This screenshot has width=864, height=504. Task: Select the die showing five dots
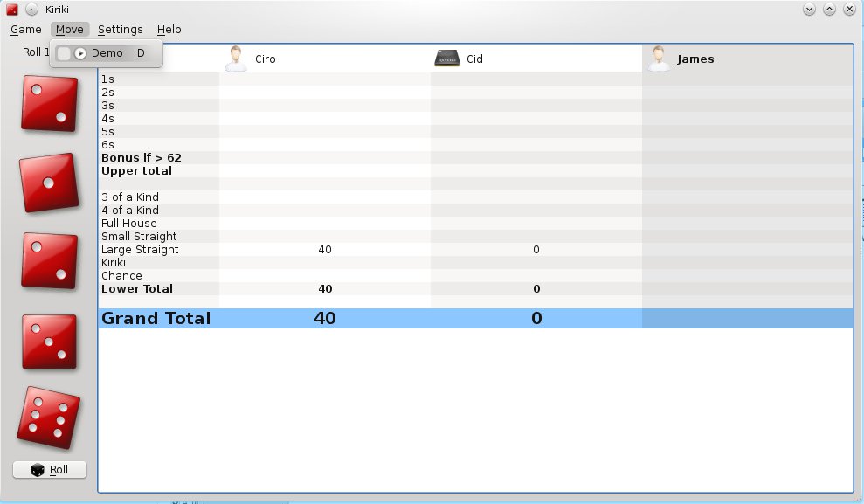(48, 418)
